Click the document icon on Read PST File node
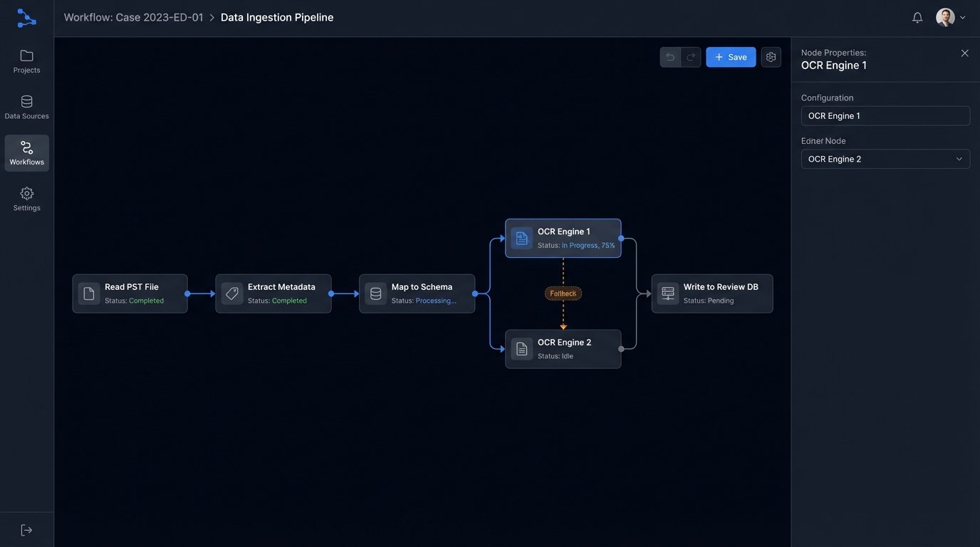Screen dimensions: 980x547 (84, 292)
